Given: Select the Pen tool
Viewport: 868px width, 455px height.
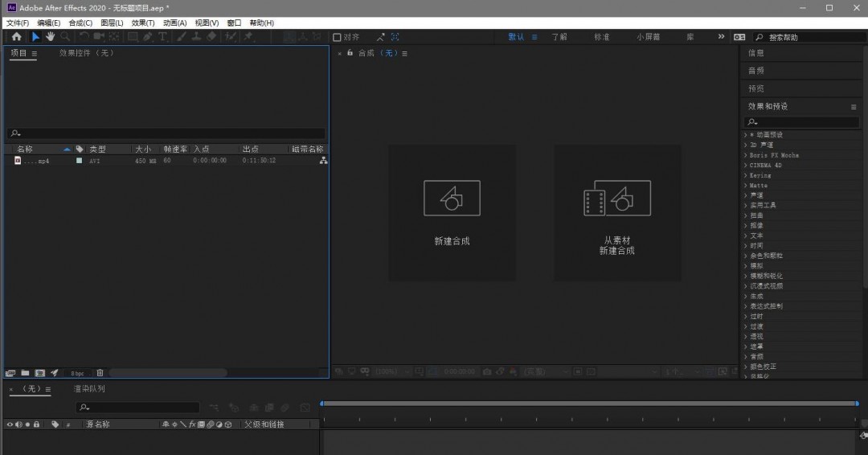Looking at the screenshot, I should click(x=148, y=37).
